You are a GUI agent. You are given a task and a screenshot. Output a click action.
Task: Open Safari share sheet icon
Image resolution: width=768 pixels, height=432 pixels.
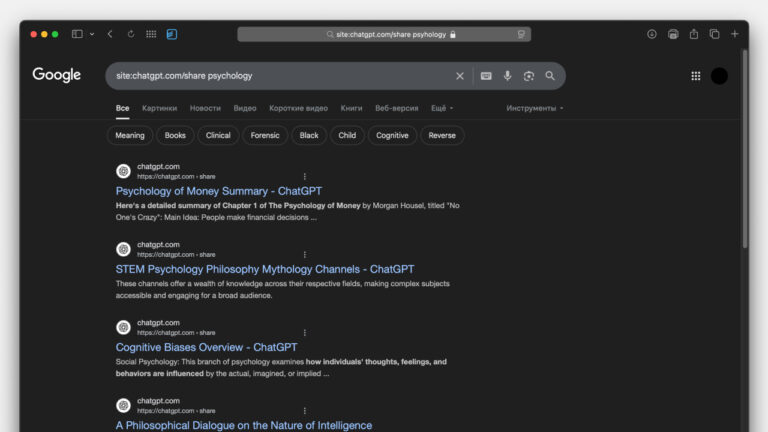(x=694, y=34)
